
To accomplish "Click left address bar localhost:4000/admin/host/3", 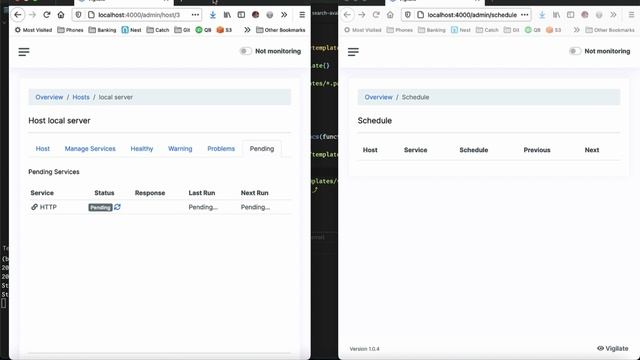I will (x=139, y=15).
